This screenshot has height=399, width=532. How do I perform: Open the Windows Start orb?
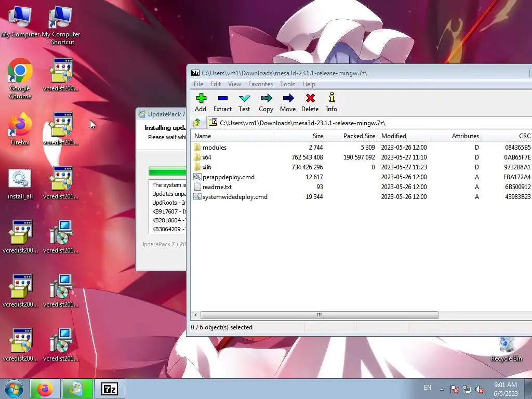(x=14, y=389)
